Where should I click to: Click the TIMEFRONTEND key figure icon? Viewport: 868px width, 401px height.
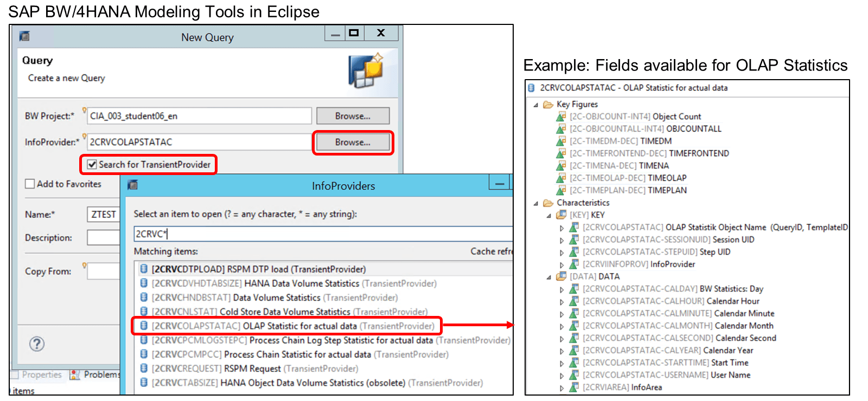[x=561, y=153]
